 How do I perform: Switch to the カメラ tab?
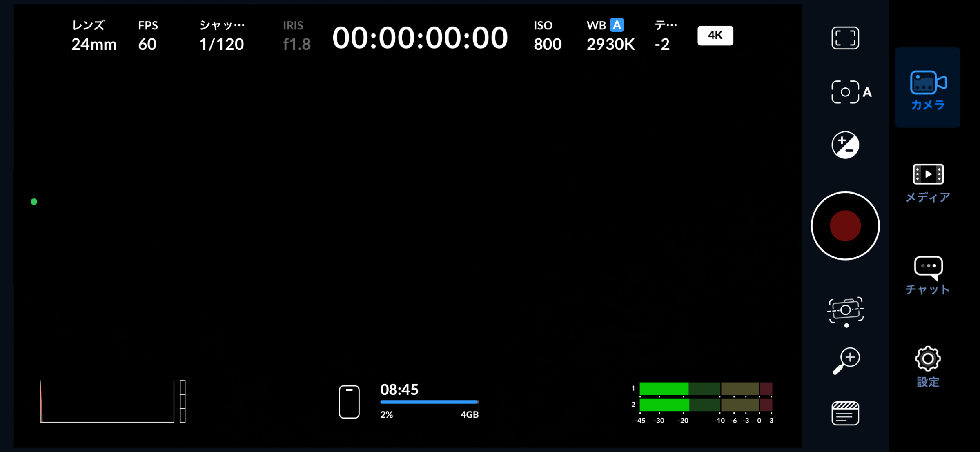[927, 89]
